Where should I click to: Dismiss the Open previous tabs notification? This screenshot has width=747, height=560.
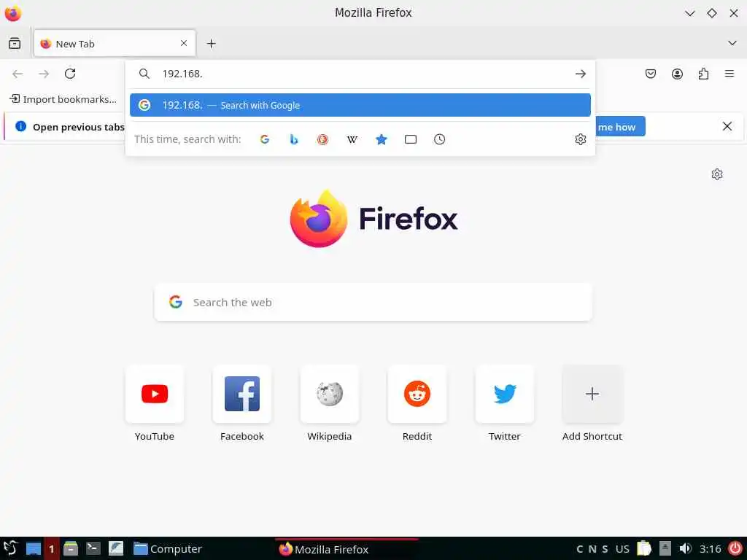tap(727, 126)
